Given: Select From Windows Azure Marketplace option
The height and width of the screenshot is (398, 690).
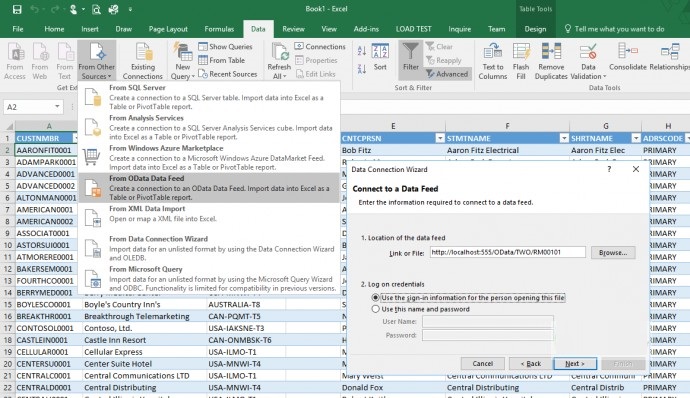Looking at the screenshot, I should 209,157.
